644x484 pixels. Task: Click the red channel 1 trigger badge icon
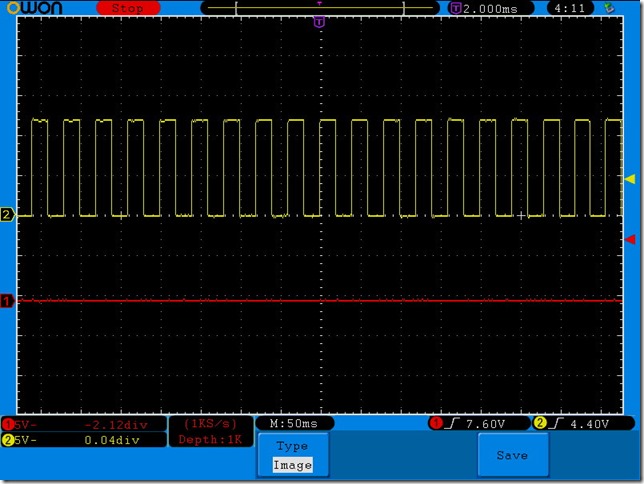[436, 422]
